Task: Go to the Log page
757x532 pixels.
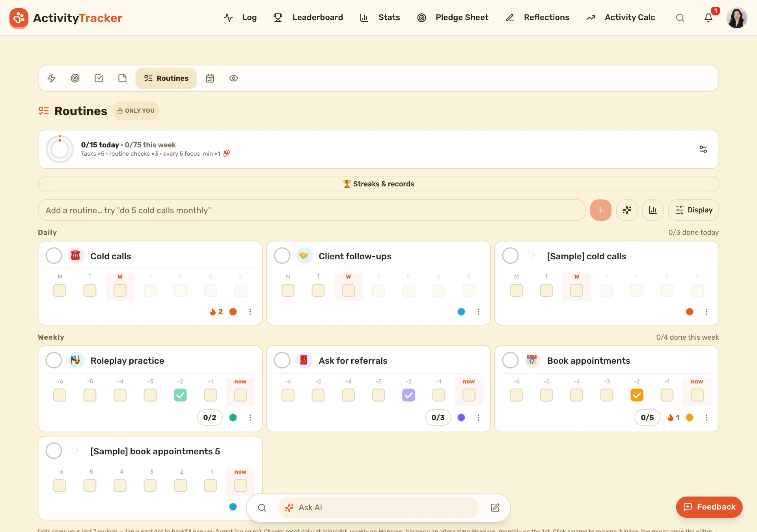Action: point(241,17)
